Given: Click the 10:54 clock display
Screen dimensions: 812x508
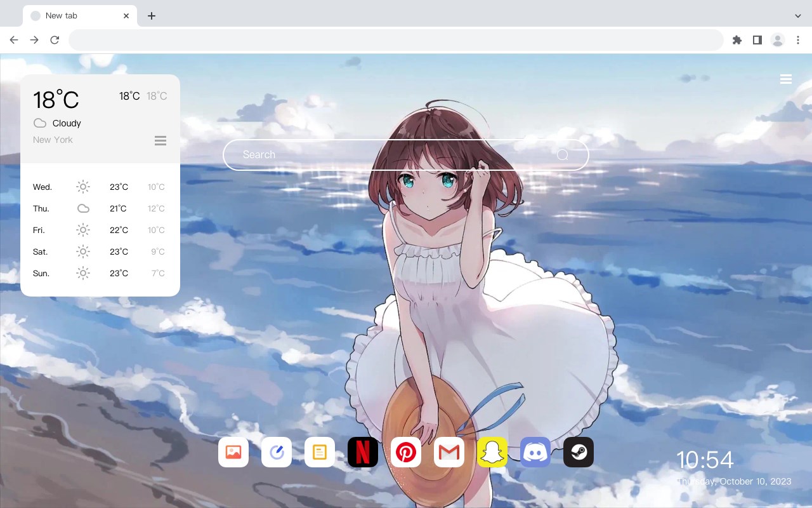Looking at the screenshot, I should click(705, 460).
